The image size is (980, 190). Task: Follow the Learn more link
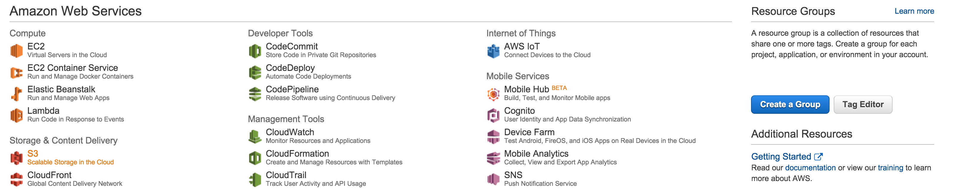[914, 11]
